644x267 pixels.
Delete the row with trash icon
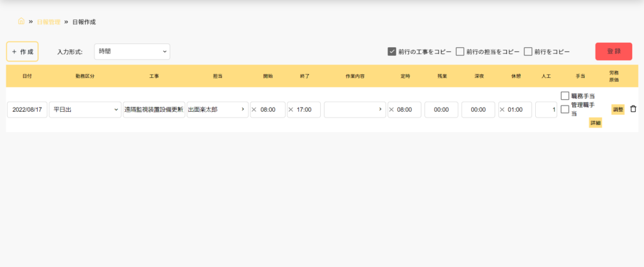pos(633,109)
